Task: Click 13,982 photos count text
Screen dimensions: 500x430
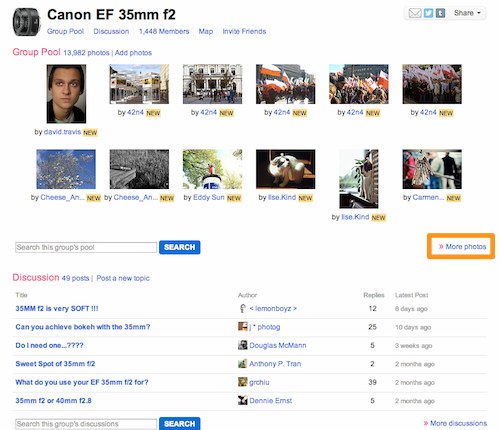Action: click(x=86, y=53)
